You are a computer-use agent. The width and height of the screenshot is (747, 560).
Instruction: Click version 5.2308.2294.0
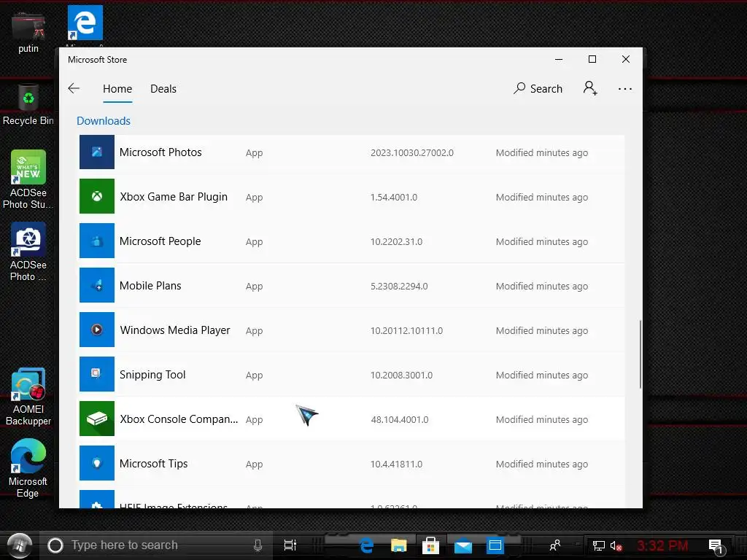click(399, 286)
